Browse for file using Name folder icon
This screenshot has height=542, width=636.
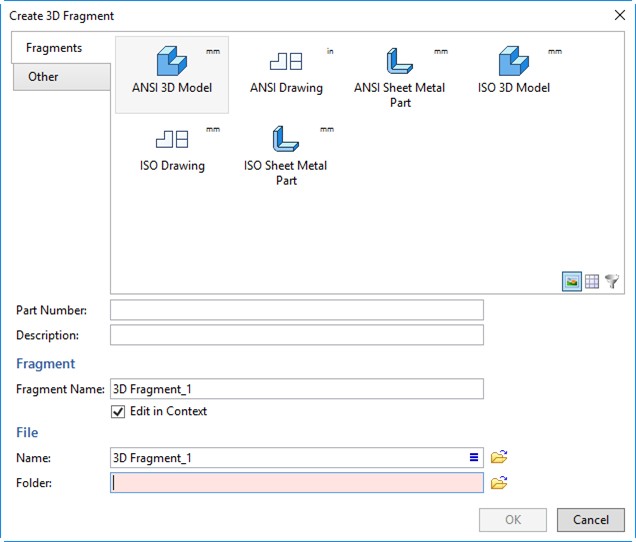coord(499,458)
